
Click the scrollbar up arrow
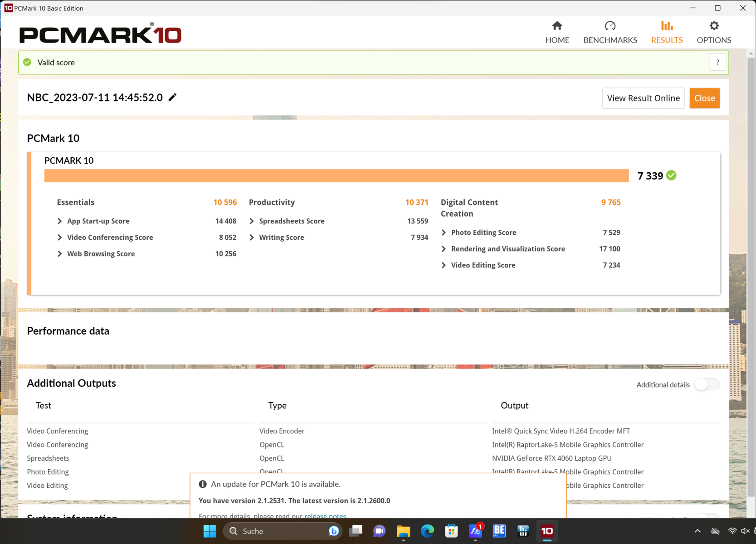point(751,53)
